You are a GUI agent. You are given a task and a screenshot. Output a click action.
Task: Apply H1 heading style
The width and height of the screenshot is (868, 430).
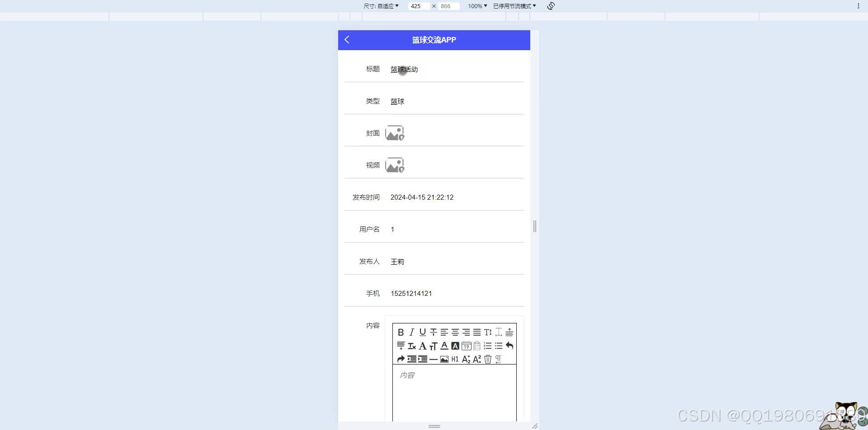455,359
